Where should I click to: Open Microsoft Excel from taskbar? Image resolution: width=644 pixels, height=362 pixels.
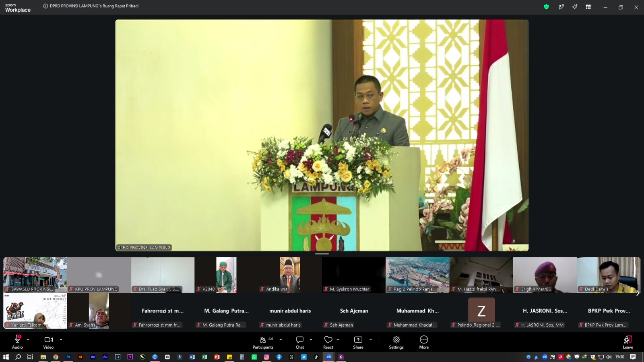[x=204, y=357]
